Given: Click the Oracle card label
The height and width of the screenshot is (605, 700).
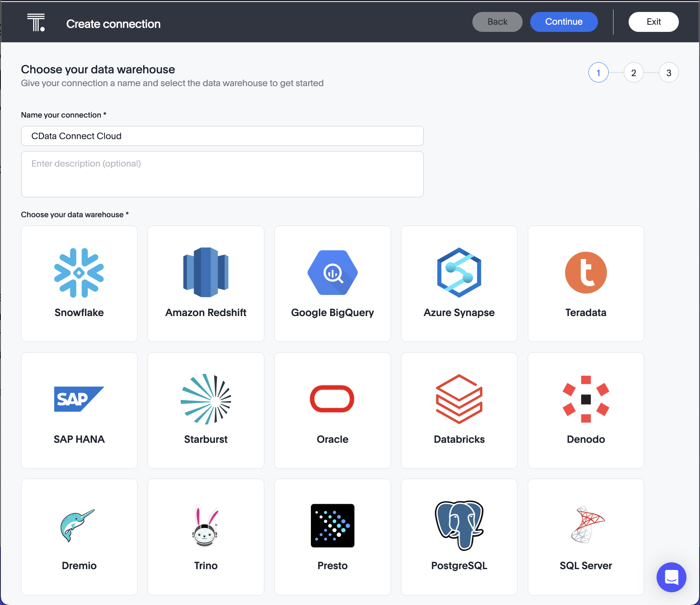Looking at the screenshot, I should click(332, 439).
